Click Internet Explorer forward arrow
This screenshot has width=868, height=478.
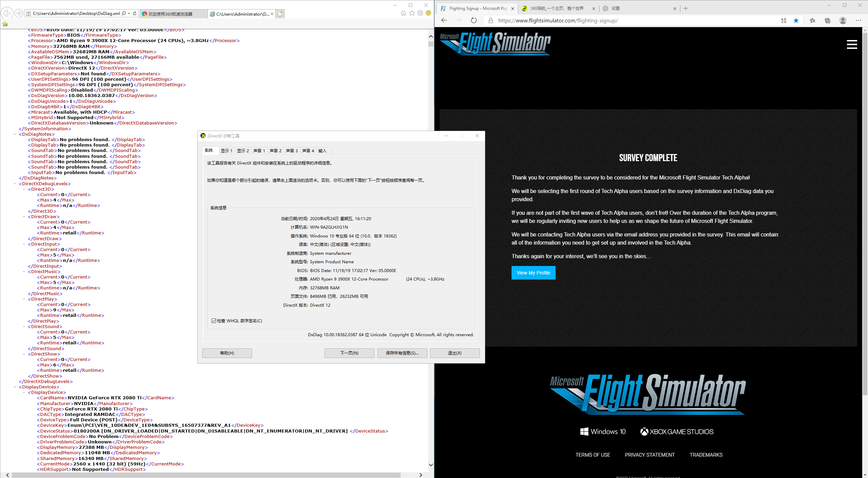[19, 13]
